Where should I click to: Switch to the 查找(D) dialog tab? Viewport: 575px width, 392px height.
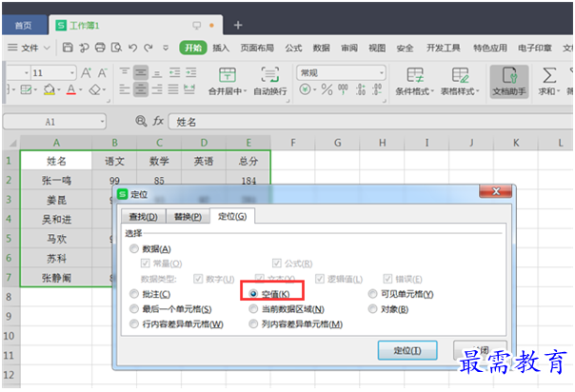pos(143,217)
